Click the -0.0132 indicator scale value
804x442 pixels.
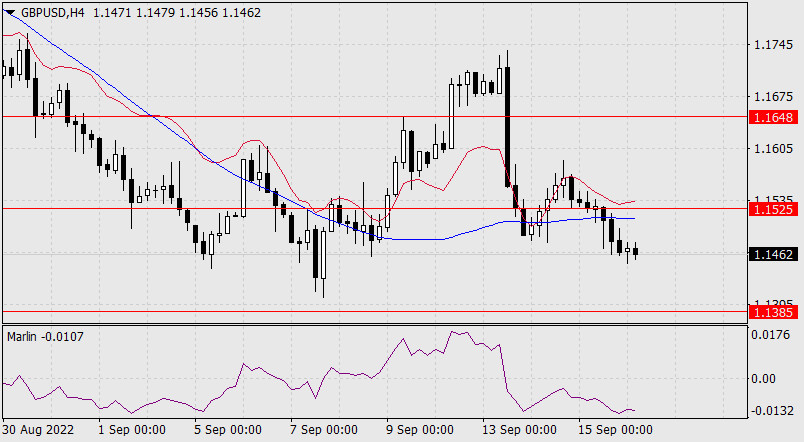tap(772, 411)
